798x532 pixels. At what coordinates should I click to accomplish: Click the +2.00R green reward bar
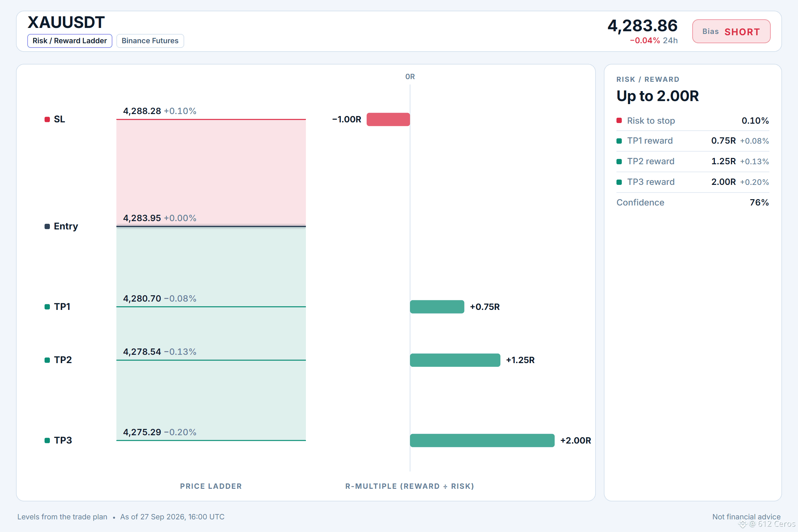pos(482,440)
